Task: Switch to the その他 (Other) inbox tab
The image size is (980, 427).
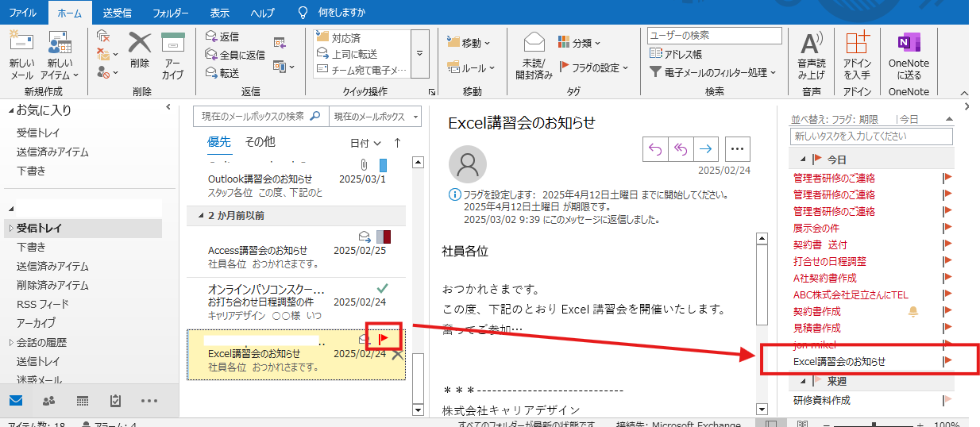Action: (260, 142)
